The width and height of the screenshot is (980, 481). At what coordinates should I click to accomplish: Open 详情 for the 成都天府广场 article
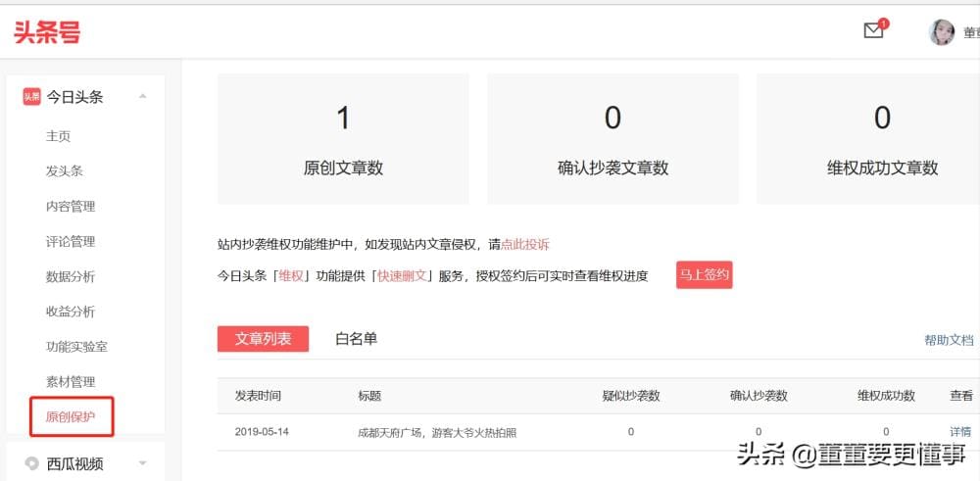tap(960, 432)
